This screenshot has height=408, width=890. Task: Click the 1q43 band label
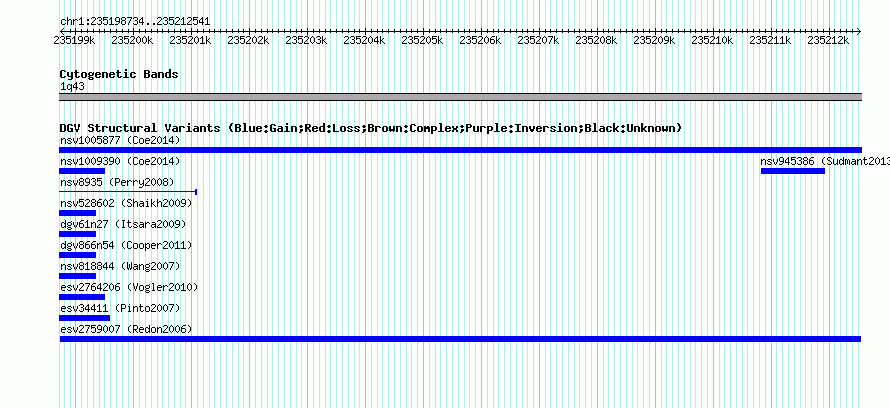point(72,86)
